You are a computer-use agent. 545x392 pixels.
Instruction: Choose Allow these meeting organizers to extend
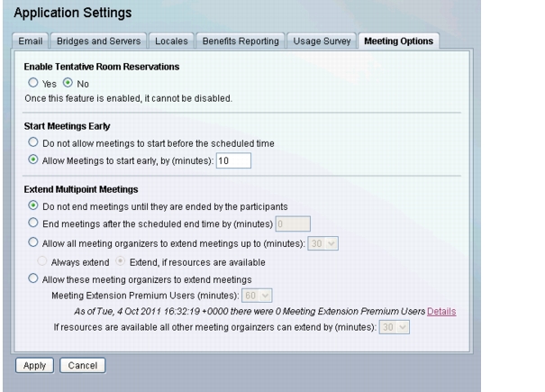pos(33,278)
